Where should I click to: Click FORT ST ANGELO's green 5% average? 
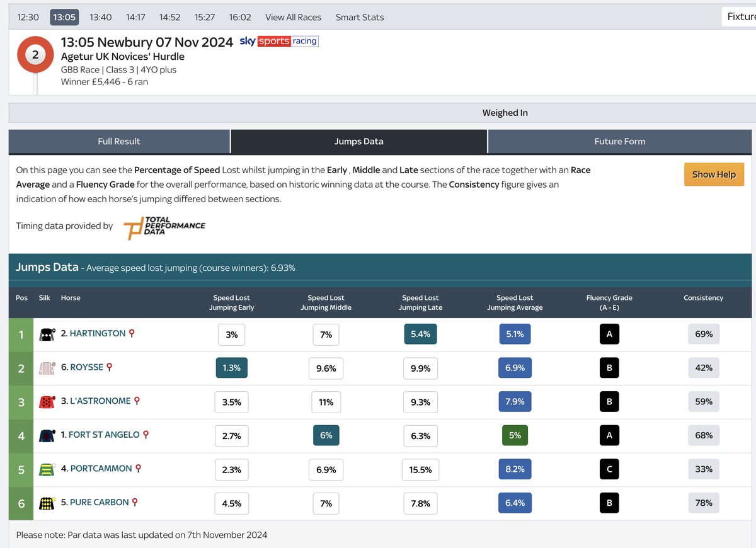515,435
